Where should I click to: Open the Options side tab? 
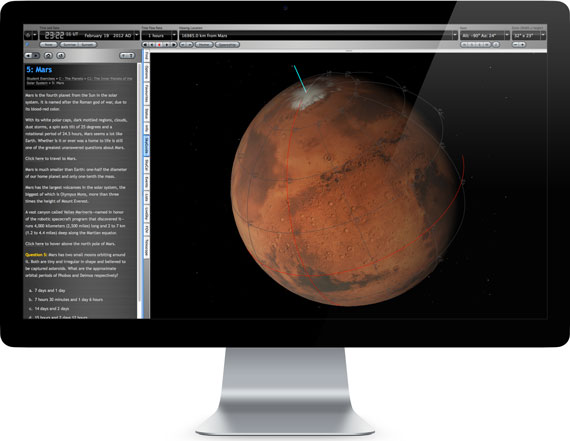click(x=146, y=72)
